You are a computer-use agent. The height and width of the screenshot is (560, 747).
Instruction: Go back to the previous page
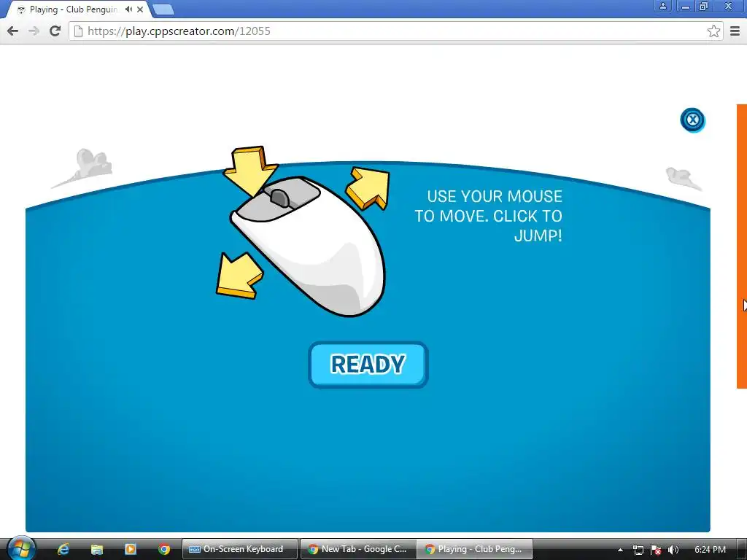[13, 31]
